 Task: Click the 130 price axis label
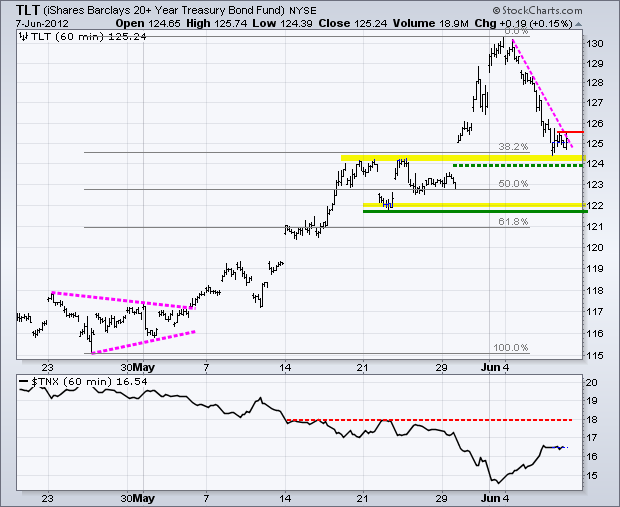(595, 44)
